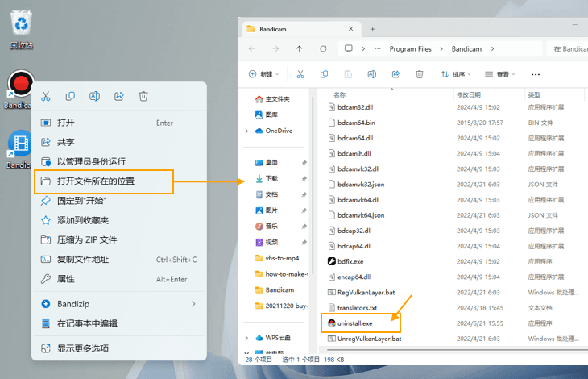
Task: Click the navigation pane vertical scrollbar
Action: tap(313, 185)
